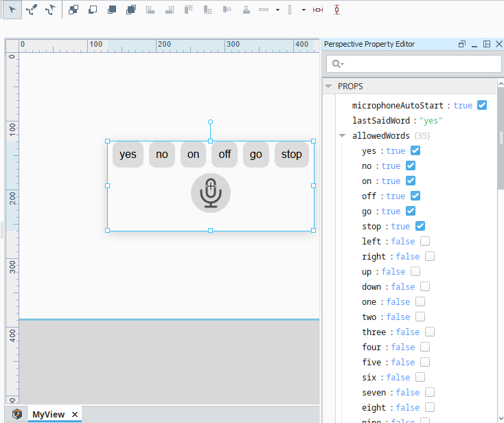
Task: Click the 'true' value next to microphoneAutoStart
Action: tap(463, 106)
